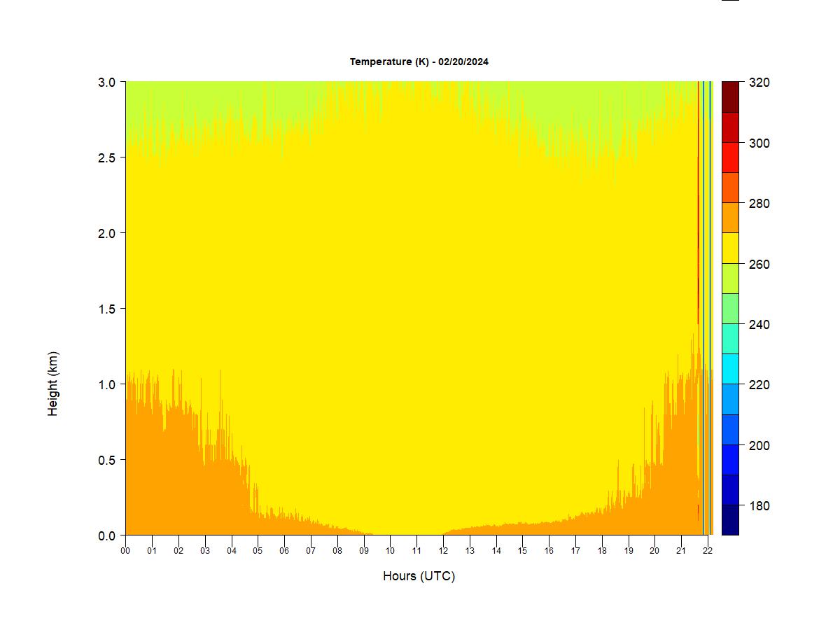Image resolution: width=840 pixels, height=630 pixels.
Task: Click the 320 label on the colorbar
Action: (x=759, y=83)
